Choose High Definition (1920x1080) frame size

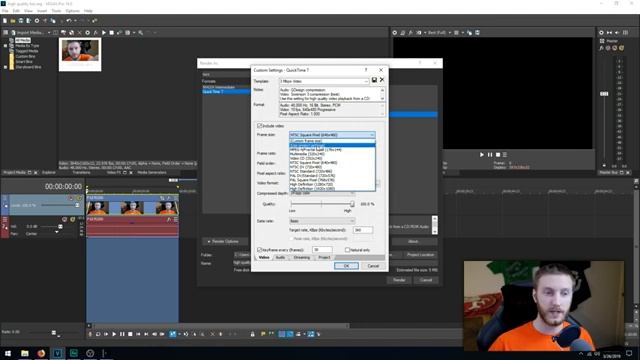click(x=332, y=189)
